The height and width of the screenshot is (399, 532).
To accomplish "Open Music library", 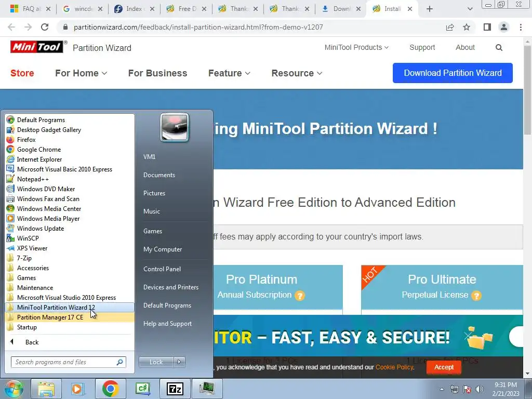I will (x=151, y=211).
